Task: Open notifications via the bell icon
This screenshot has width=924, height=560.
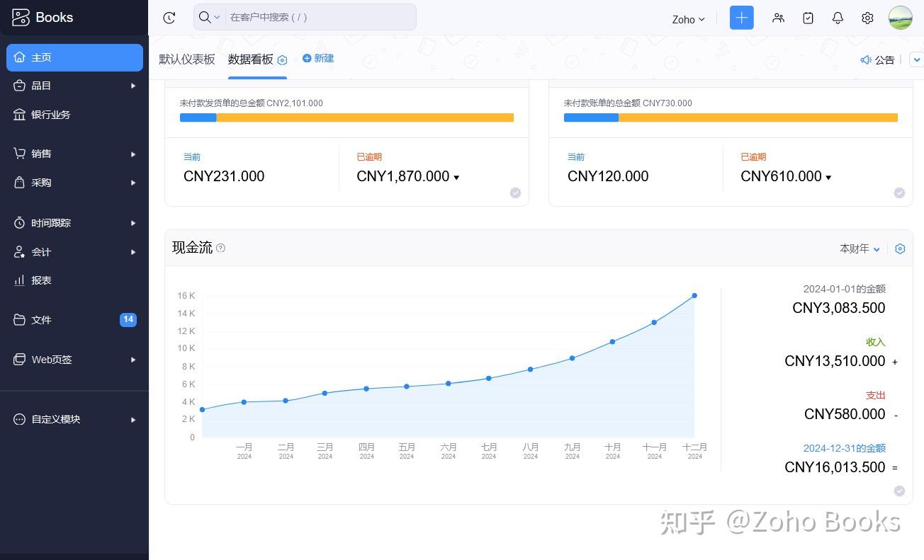Action: [x=837, y=18]
